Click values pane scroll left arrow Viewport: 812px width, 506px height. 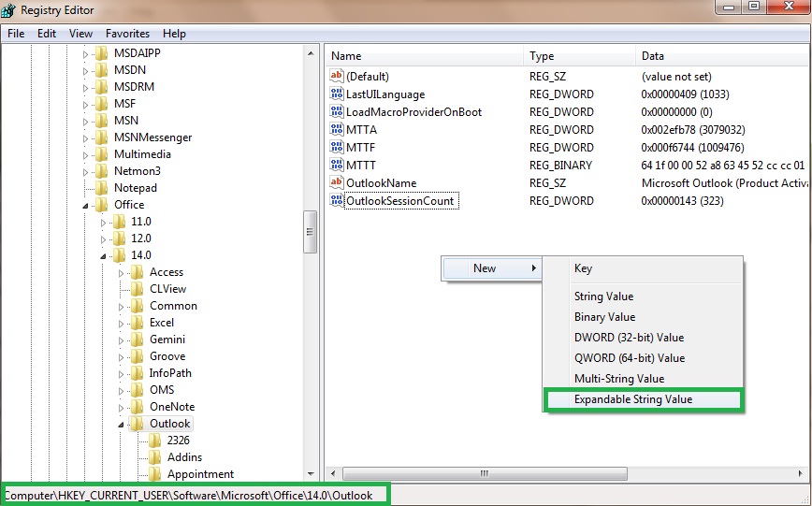[333, 473]
